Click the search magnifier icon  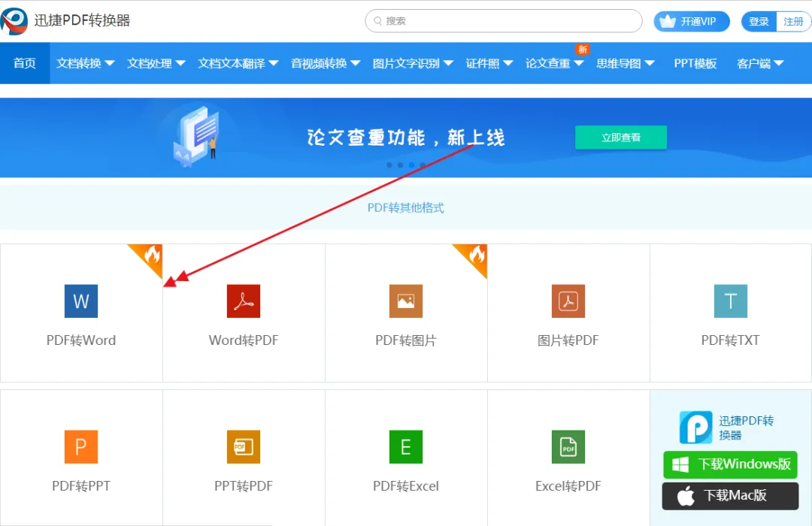(378, 21)
